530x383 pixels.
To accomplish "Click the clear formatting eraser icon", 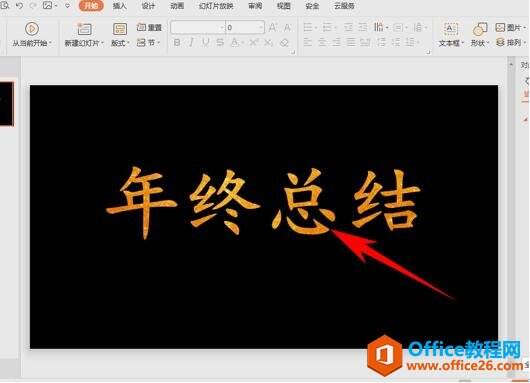I will pyautogui.click(x=284, y=43).
